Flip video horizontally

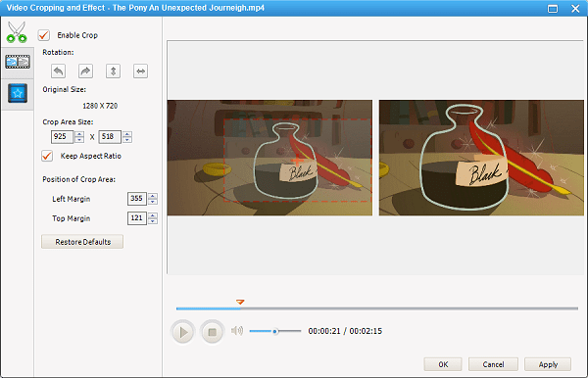pyautogui.click(x=140, y=71)
